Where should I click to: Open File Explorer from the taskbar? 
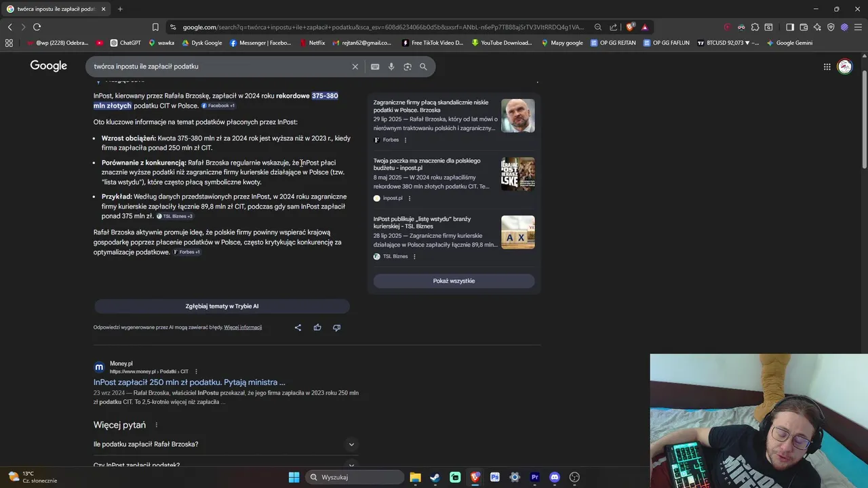click(x=415, y=477)
